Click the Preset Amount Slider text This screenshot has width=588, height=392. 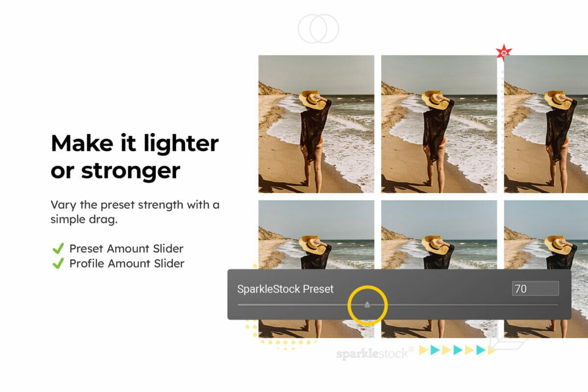[x=126, y=248]
